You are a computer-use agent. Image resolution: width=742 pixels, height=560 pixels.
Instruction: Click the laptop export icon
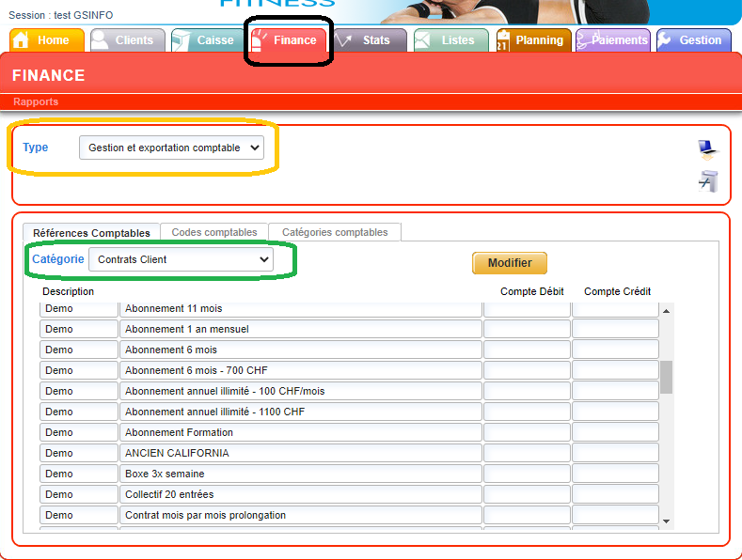point(706,149)
